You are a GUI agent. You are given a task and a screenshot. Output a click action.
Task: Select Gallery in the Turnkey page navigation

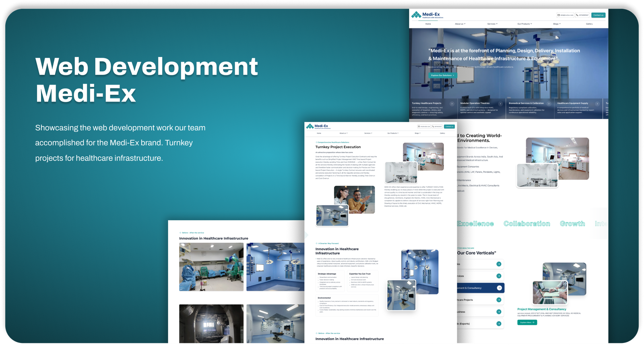442,133
